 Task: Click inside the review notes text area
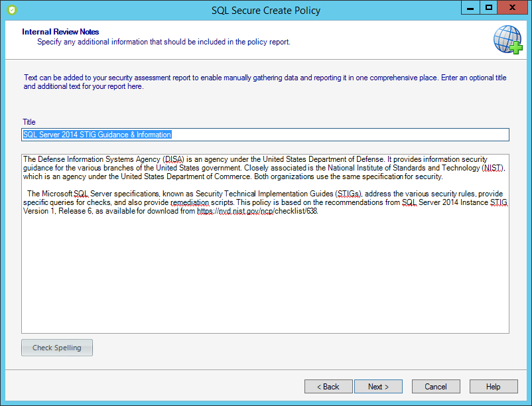coord(265,243)
